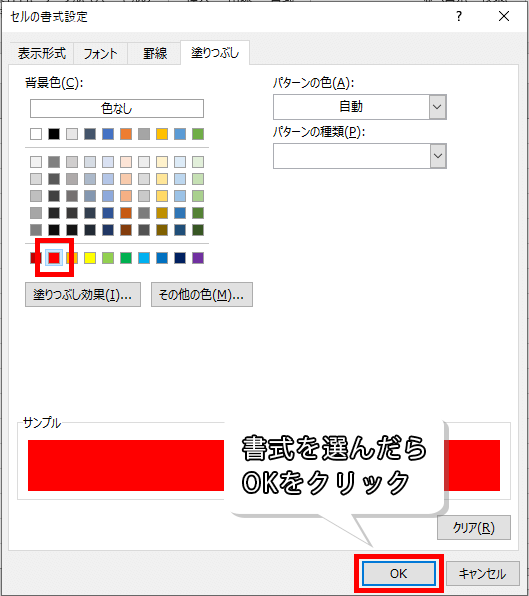Click the empty パターンの種類 field
Screen dimensions: 529x596
pyautogui.click(x=352, y=156)
